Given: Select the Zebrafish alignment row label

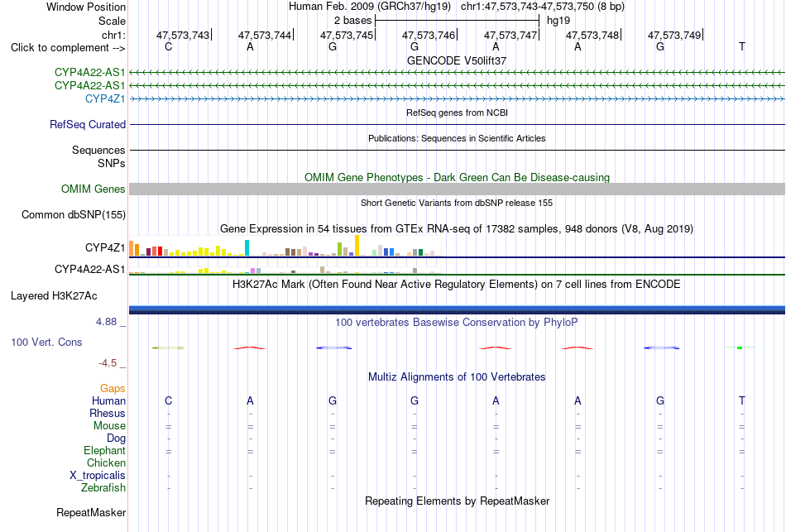Looking at the screenshot, I should pyautogui.click(x=103, y=487).
